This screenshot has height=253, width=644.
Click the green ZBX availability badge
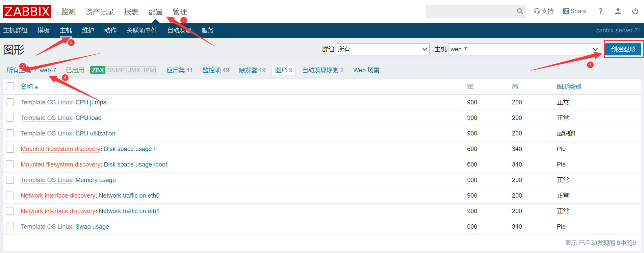(98, 70)
